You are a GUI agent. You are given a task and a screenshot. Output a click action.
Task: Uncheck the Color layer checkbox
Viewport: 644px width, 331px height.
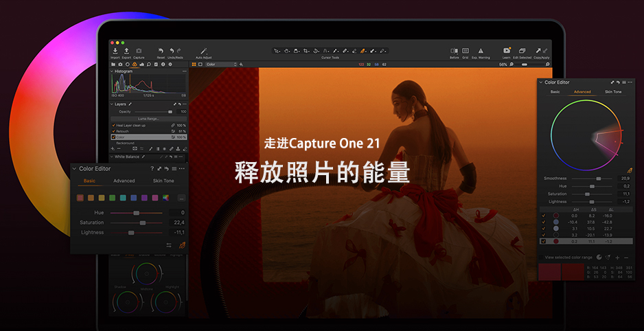(x=114, y=137)
